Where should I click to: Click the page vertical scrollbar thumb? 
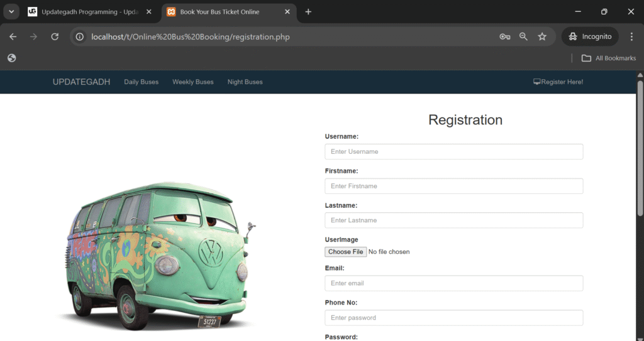[x=640, y=148]
